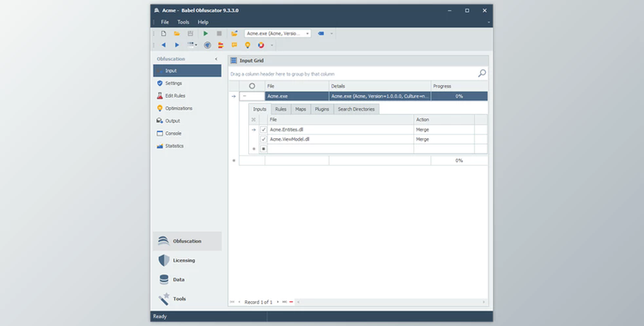The height and width of the screenshot is (326, 644).
Task: Uncheck the Acme.Entities.dll checkbox
Action: click(x=264, y=130)
